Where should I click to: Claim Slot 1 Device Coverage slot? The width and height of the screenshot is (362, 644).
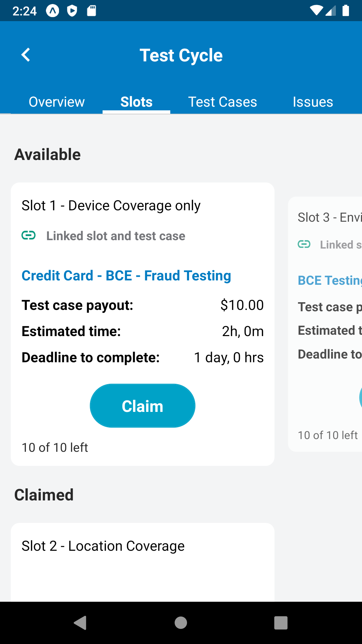click(142, 406)
